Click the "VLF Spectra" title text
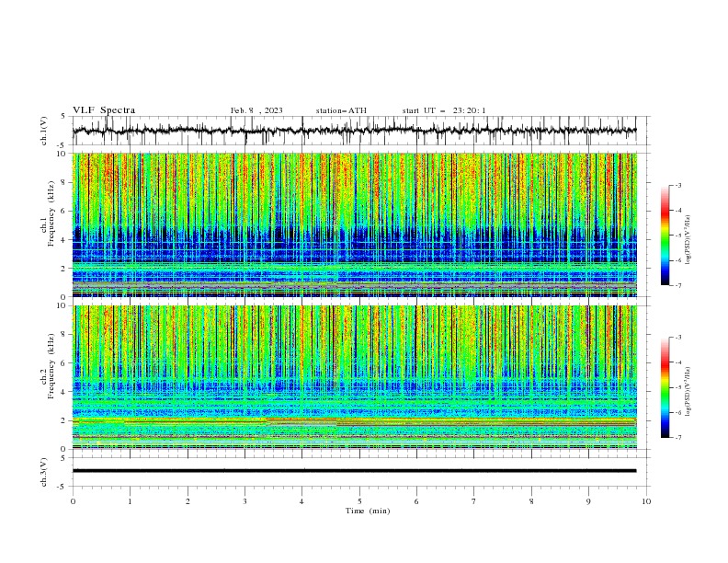The height and width of the screenshot is (563, 728). coord(104,110)
